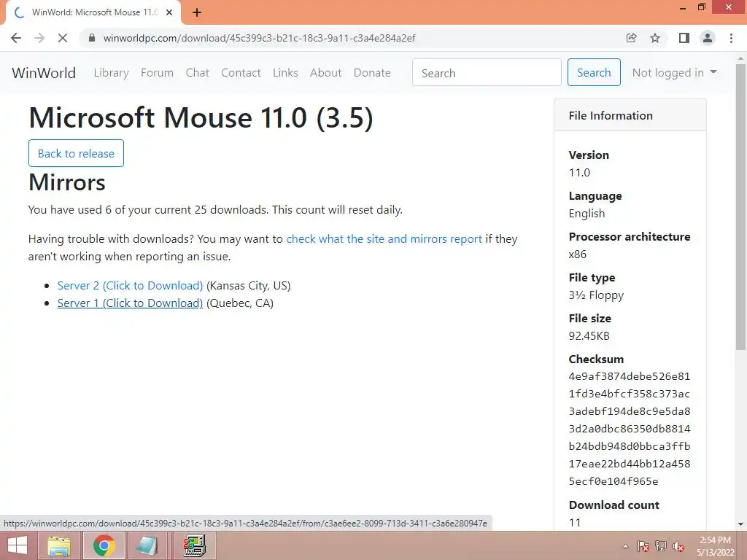Expand the Not logged in dropdown
747x560 pixels.
click(674, 73)
